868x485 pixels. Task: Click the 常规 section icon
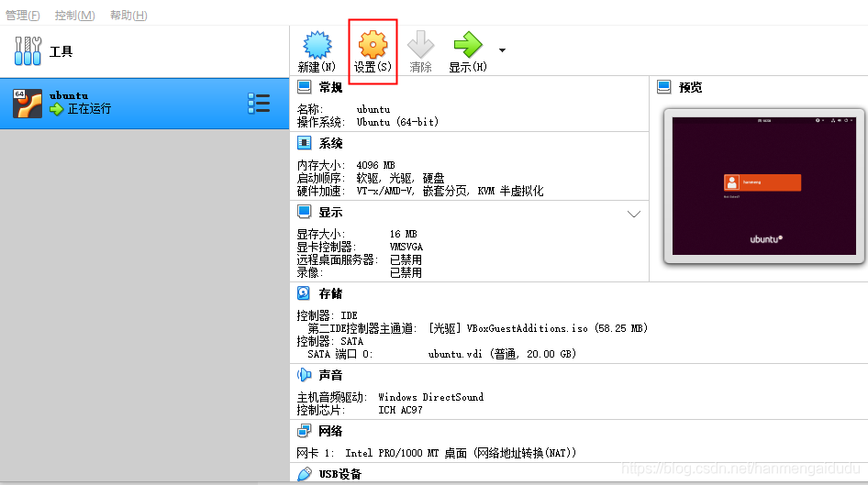[x=304, y=87]
